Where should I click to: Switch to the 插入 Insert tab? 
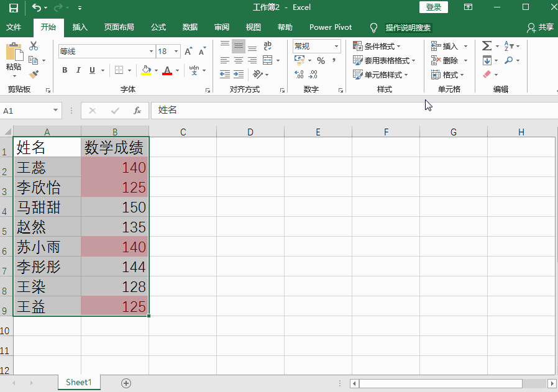[80, 27]
